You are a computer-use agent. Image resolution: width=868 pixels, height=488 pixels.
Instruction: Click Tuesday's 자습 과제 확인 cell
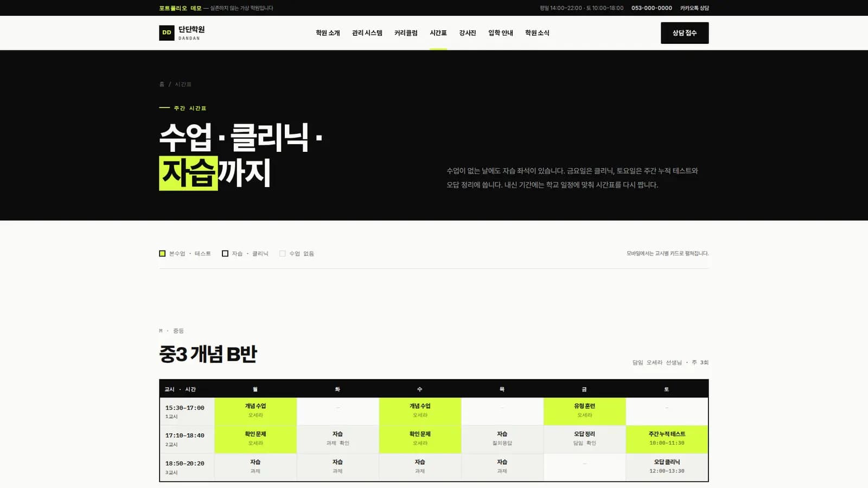[337, 439]
